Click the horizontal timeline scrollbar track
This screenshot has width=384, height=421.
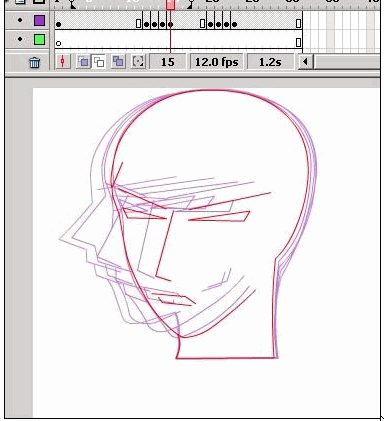click(x=347, y=62)
